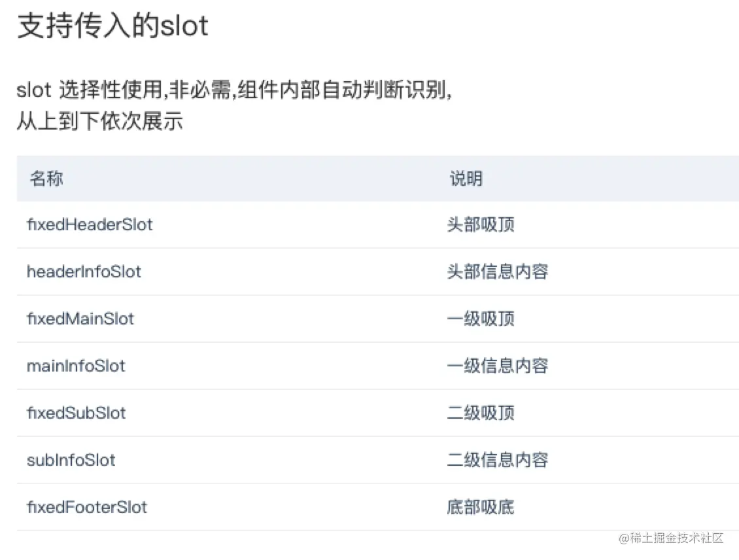The height and width of the screenshot is (560, 739).
Task: Select the "底部吸底" description cell
Action: pyautogui.click(x=481, y=507)
